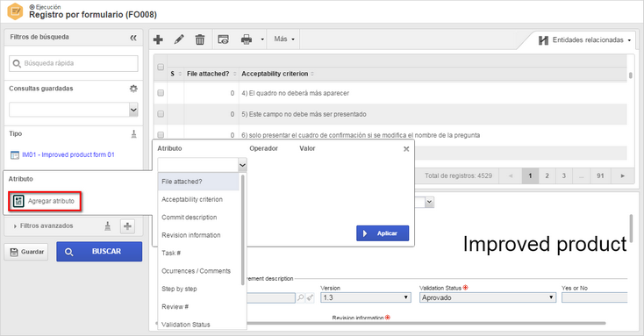Screen dimensions: 644x336
Task: Select 'Acceptability criterion' in attribute list
Action: (198, 199)
